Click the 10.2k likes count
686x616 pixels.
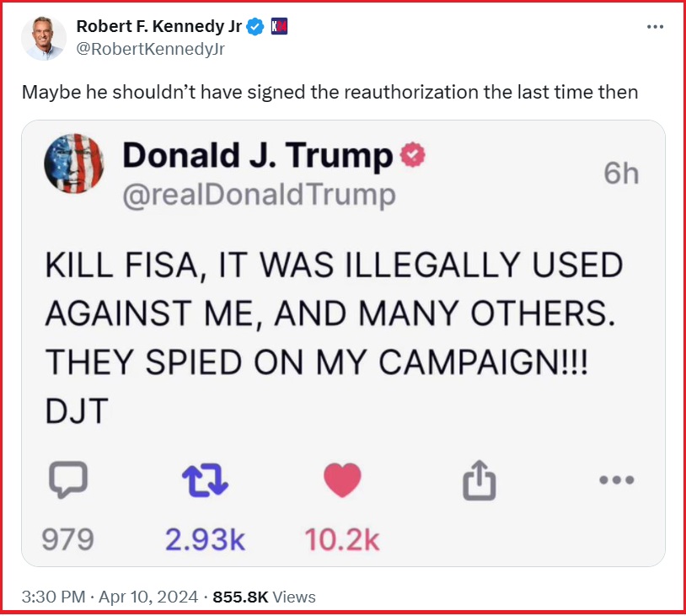point(342,539)
